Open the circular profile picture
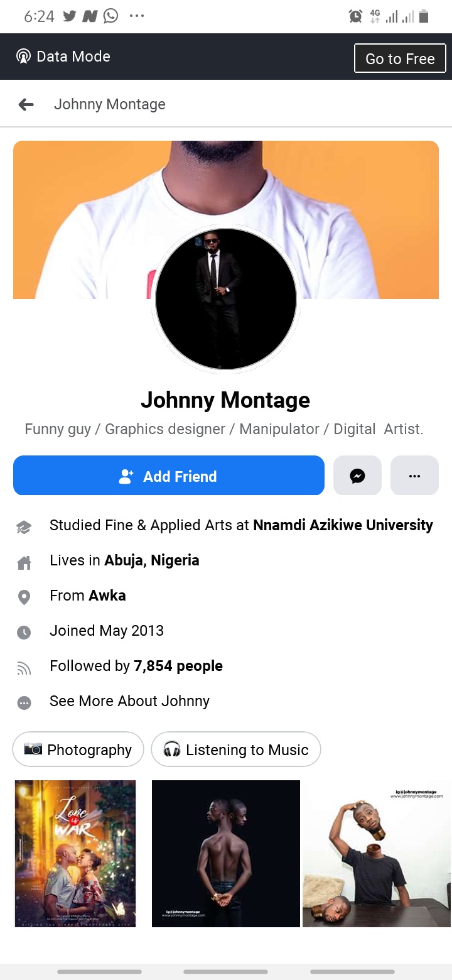This screenshot has width=452, height=980. click(226, 298)
